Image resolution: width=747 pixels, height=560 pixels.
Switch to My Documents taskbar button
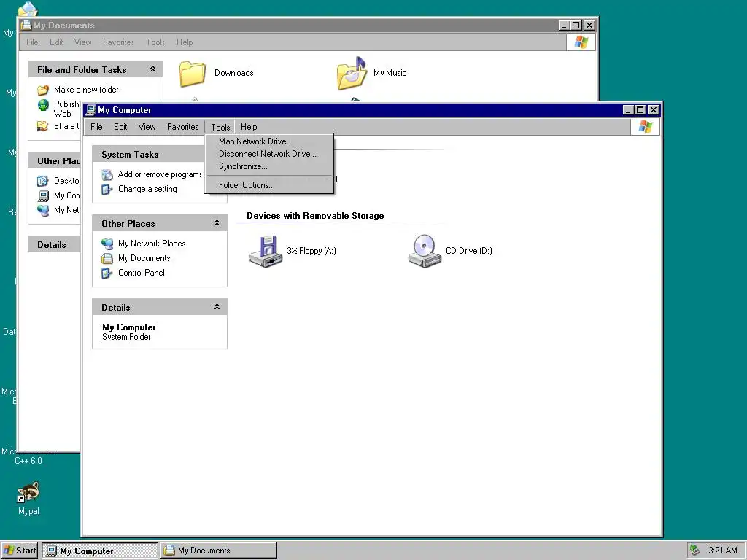(x=218, y=551)
